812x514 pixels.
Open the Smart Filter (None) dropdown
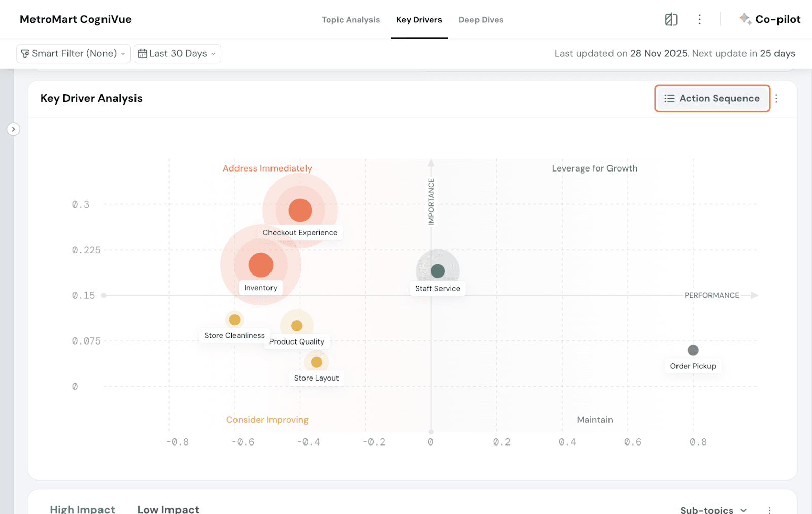tap(74, 54)
